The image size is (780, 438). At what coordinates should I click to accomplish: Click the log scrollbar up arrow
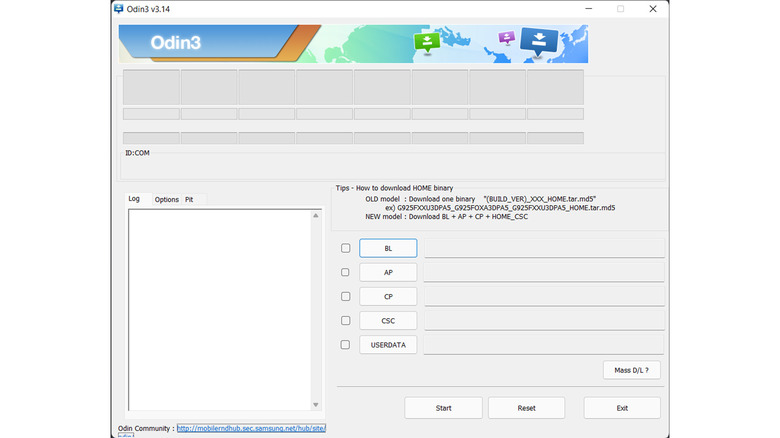tap(315, 216)
